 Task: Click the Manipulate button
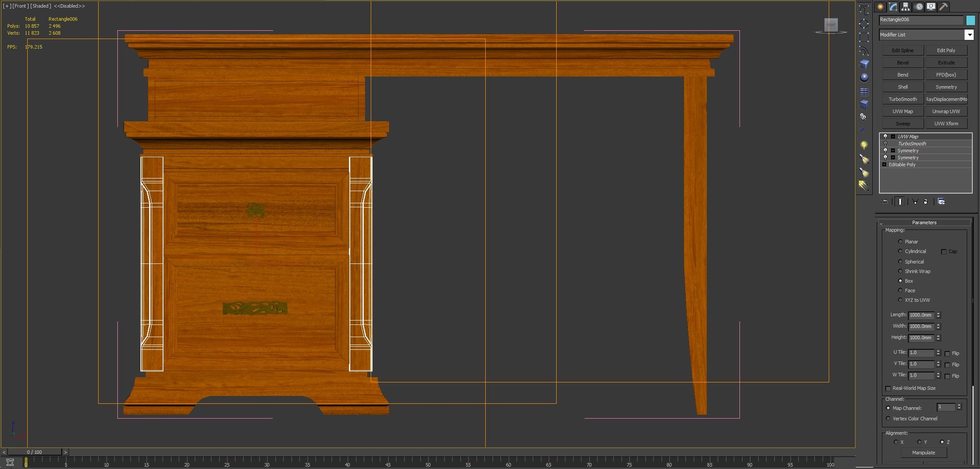pyautogui.click(x=923, y=453)
